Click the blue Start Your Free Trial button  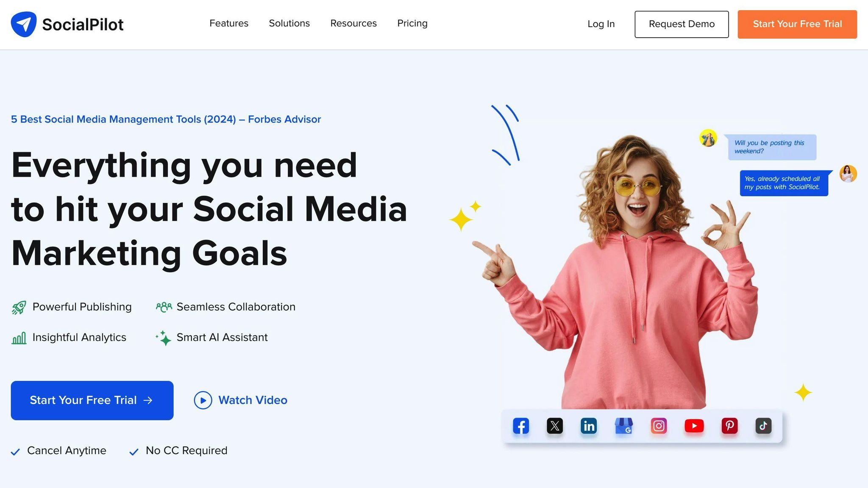(92, 400)
